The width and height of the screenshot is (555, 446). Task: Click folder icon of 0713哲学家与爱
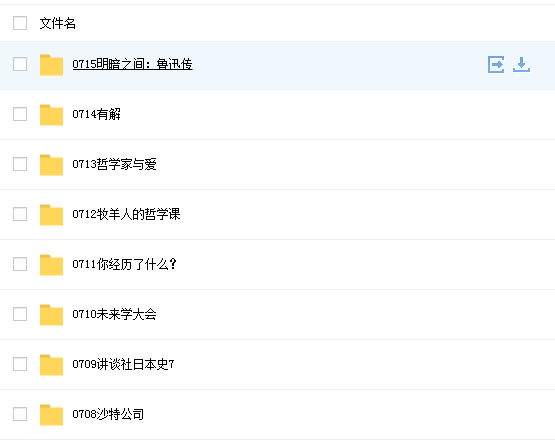click(x=51, y=165)
